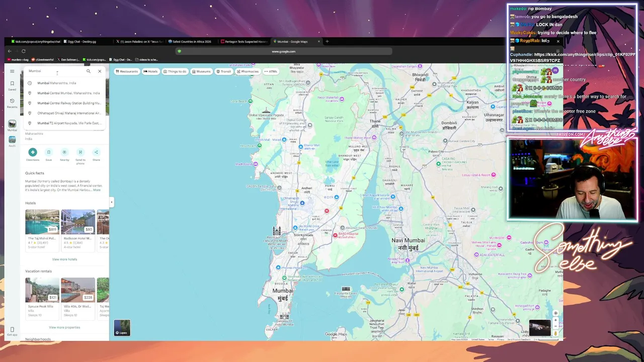
Task: Click View more properties link
Action: click(x=64, y=327)
